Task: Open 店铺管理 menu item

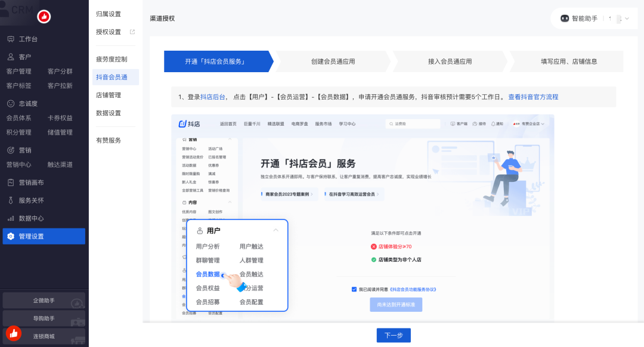Action: (109, 95)
